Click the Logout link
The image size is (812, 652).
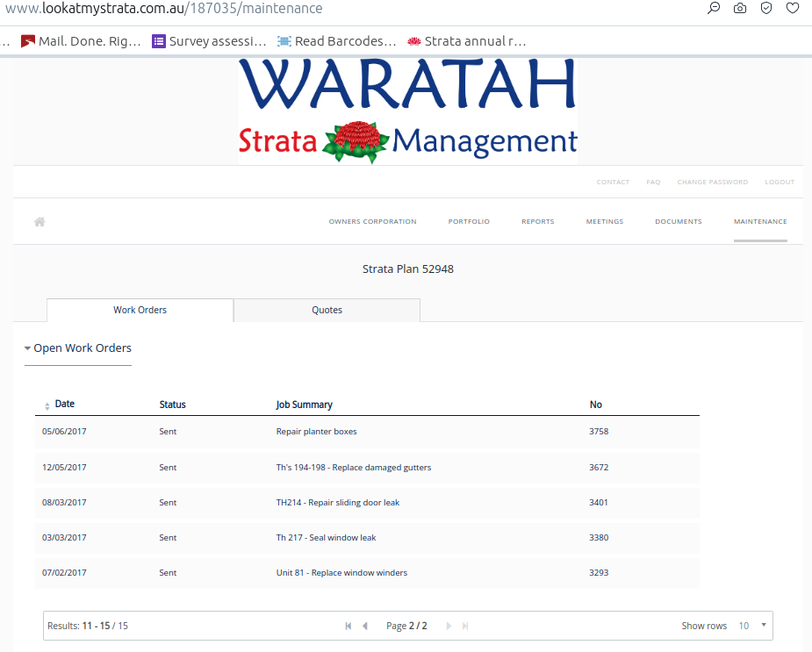click(780, 183)
